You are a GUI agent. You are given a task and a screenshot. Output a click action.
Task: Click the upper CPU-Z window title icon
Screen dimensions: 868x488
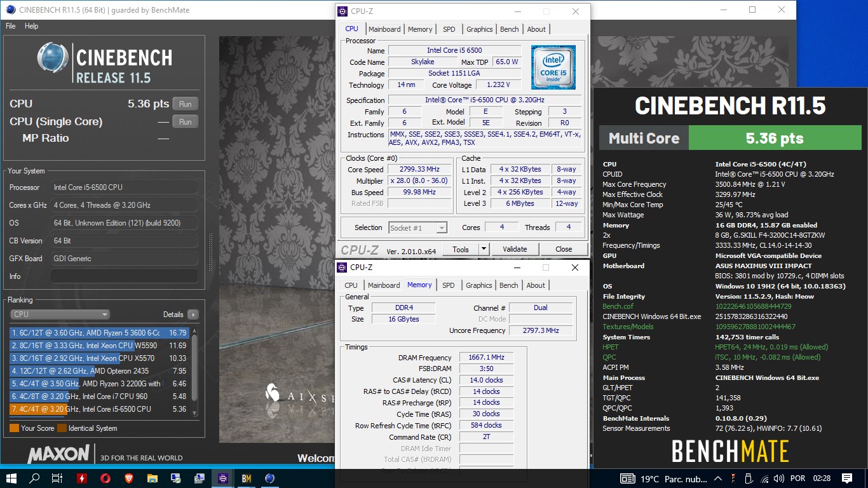[x=342, y=11]
